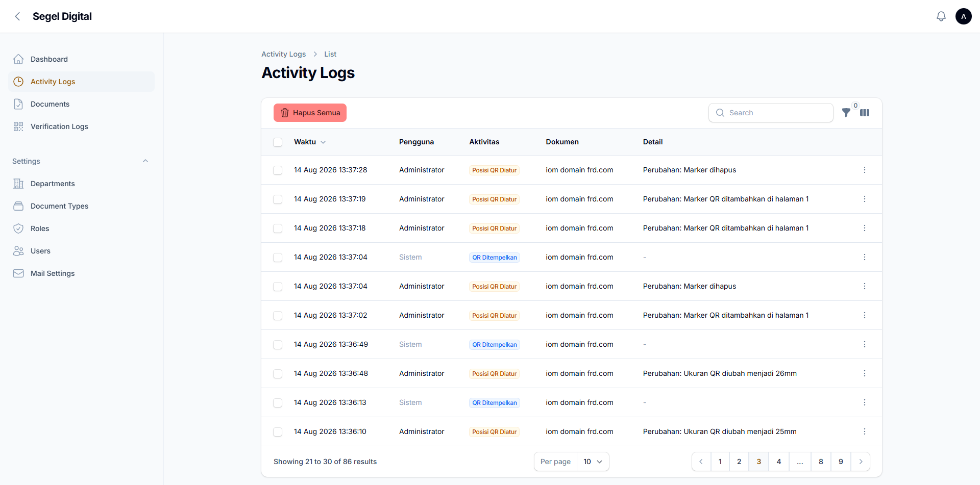
Task: Click the QR Ditempelkan badge at 13:37:04
Action: [495, 258]
